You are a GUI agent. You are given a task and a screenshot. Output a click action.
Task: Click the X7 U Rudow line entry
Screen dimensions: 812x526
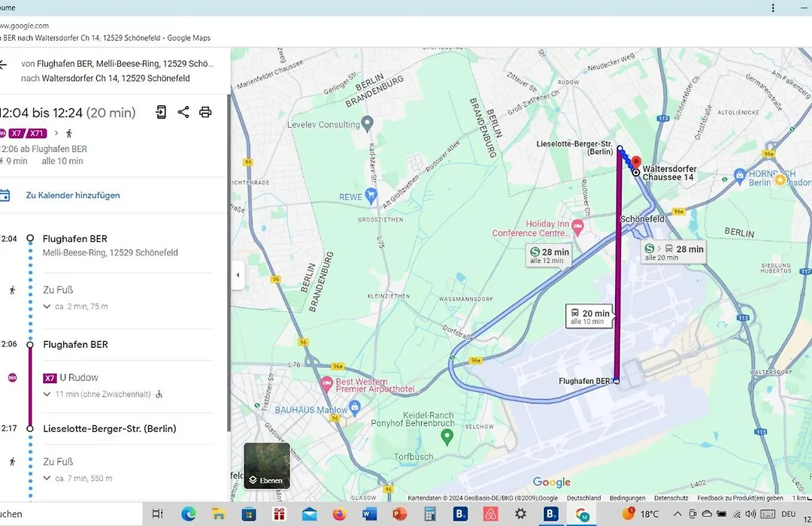pyautogui.click(x=71, y=377)
